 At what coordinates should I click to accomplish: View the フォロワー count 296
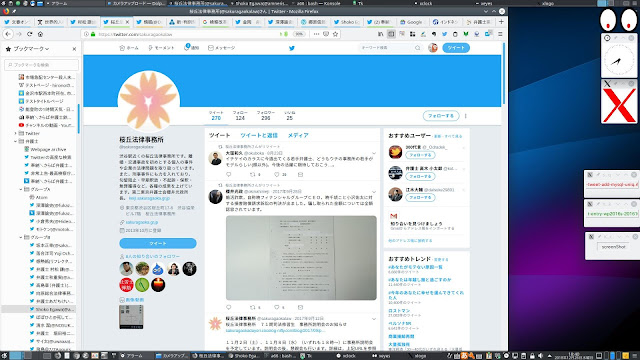266,116
